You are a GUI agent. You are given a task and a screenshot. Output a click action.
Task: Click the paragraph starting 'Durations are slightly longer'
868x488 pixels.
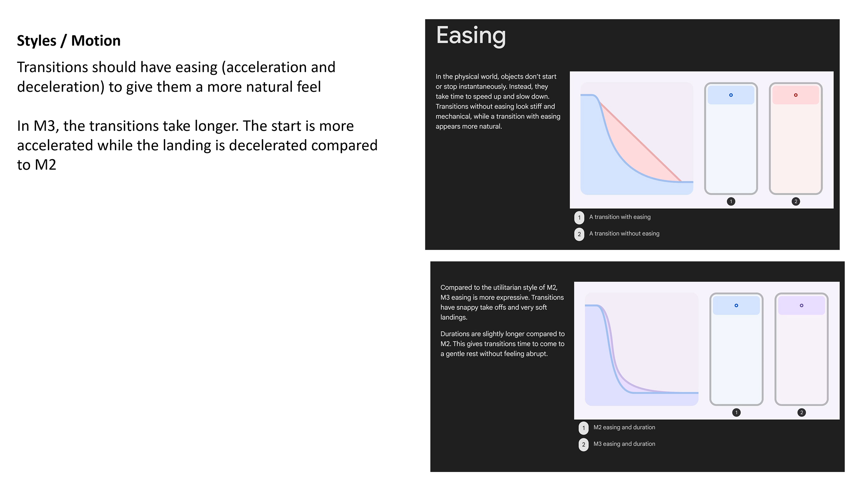click(x=502, y=344)
